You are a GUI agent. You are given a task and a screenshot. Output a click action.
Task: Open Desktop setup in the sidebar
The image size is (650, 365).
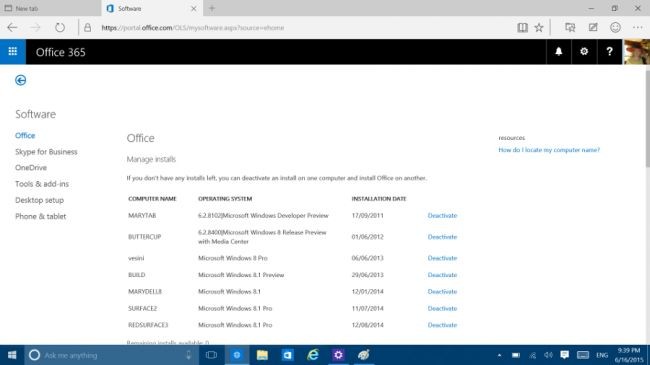tap(39, 200)
